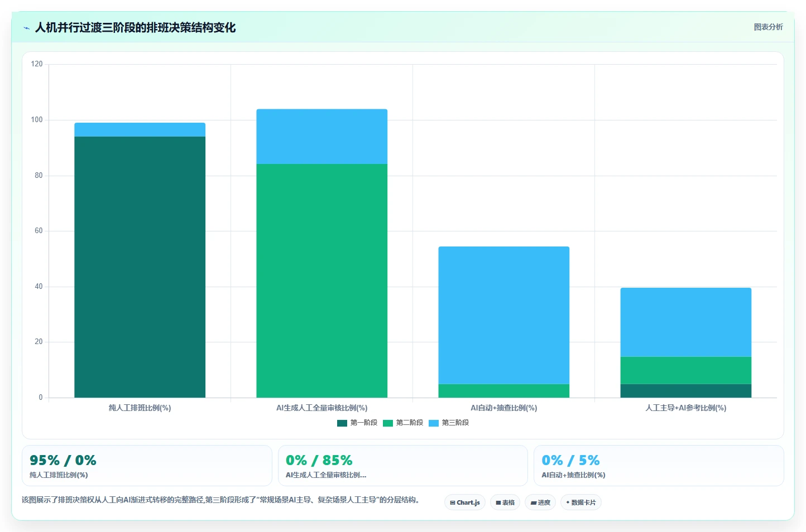Click the 数据卡片 sparkle tag
806x532 pixels.
point(580,502)
